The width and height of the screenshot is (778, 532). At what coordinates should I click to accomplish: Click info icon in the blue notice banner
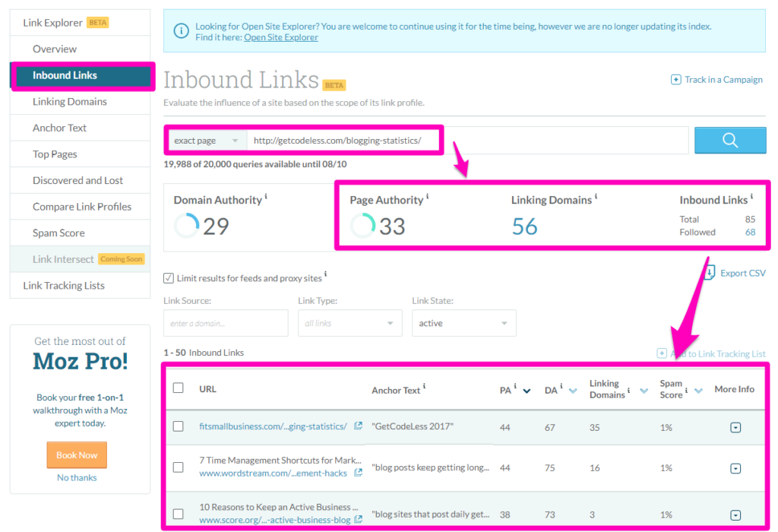181,30
